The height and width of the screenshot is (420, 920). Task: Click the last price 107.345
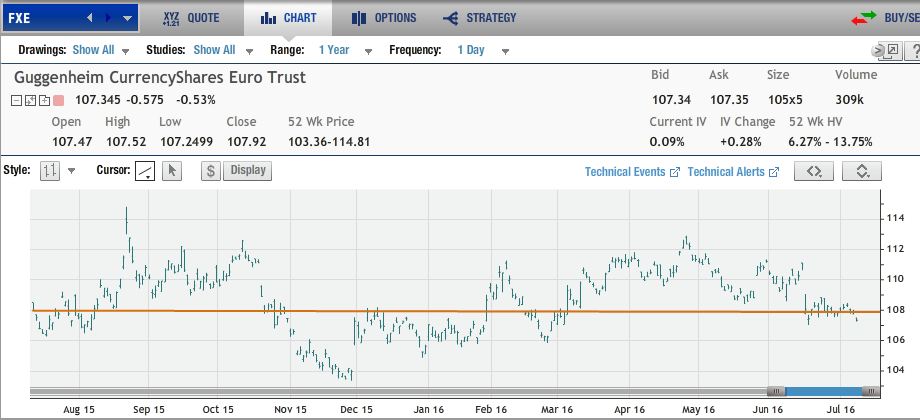coord(97,100)
